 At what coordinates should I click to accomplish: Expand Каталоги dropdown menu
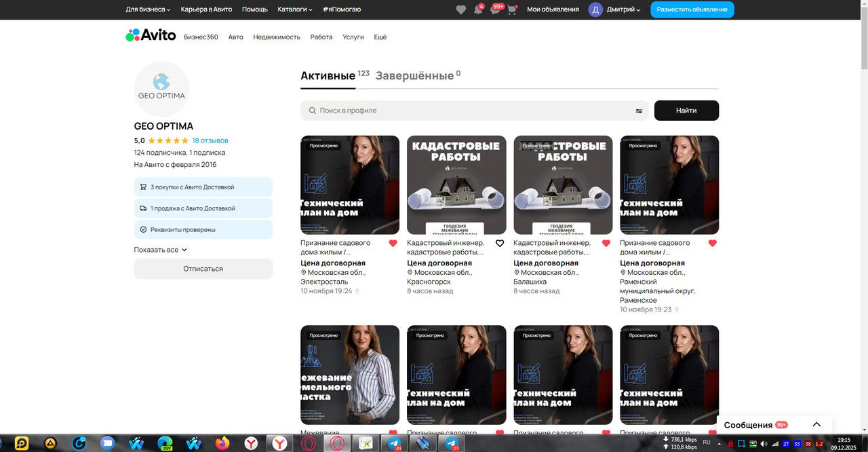coord(295,10)
